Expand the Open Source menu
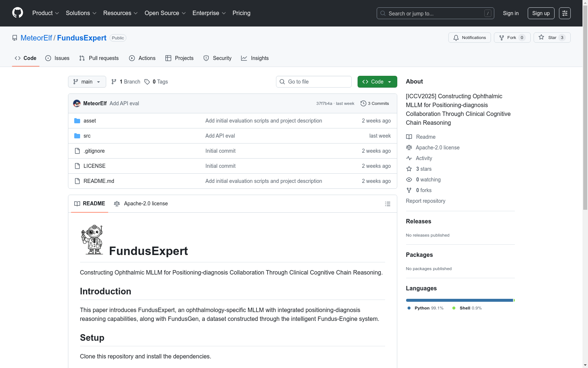Image resolution: width=588 pixels, height=368 pixels. [165, 13]
